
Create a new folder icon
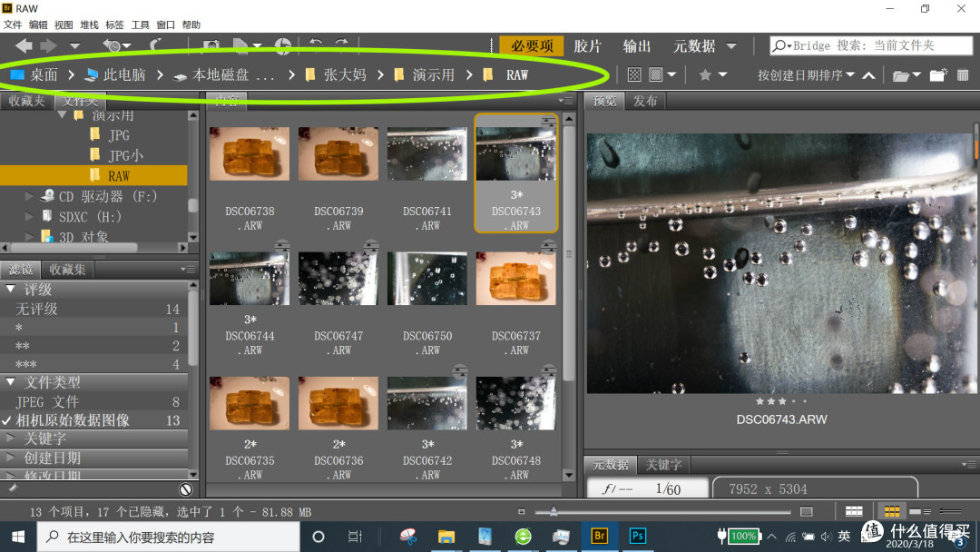pos(938,75)
